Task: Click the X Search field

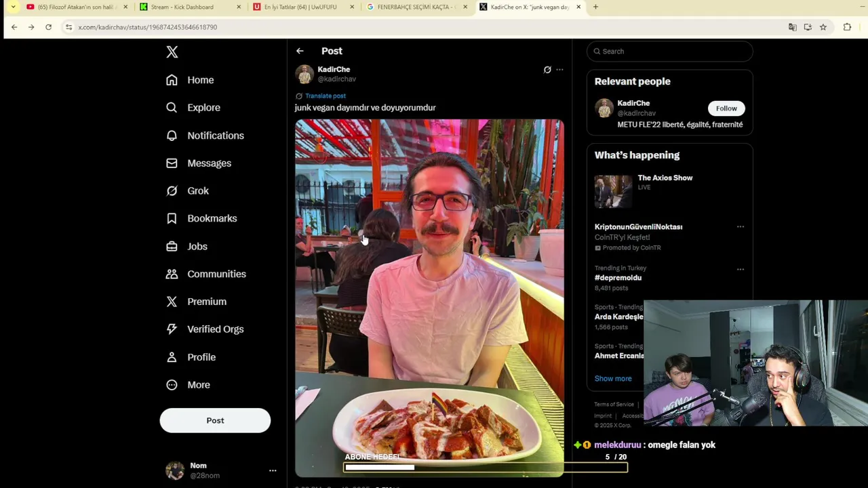Action: click(670, 52)
